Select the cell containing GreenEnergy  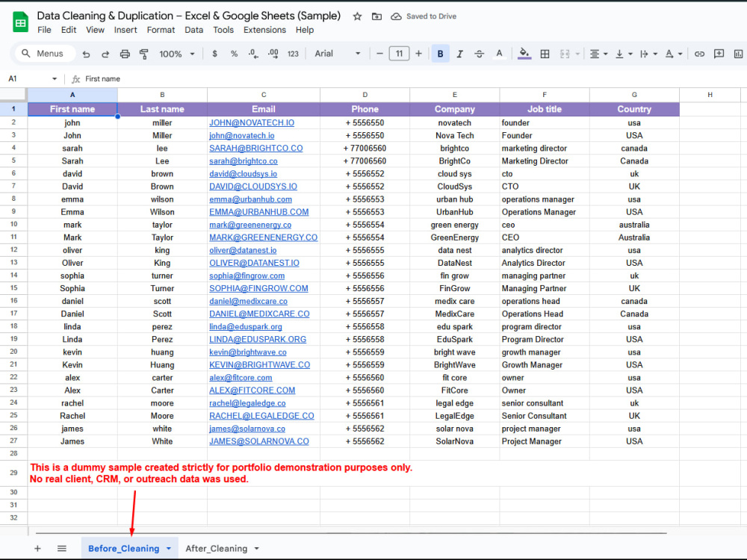[x=454, y=237]
